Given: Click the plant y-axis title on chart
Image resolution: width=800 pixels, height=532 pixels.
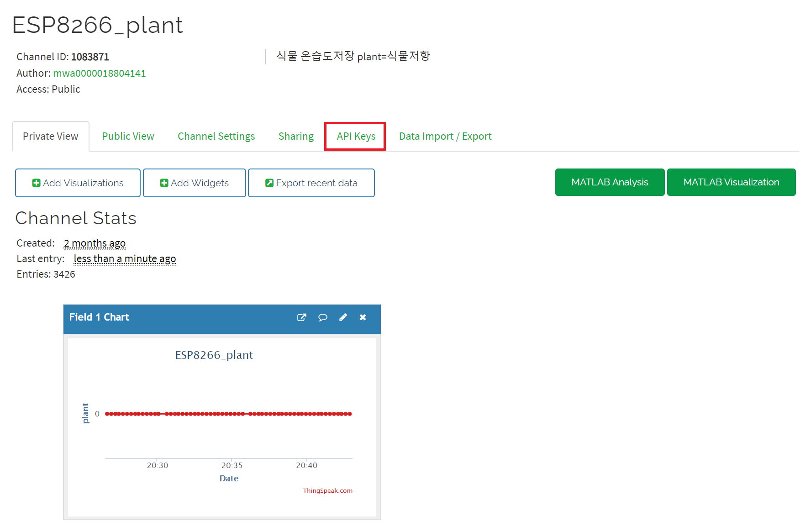Looking at the screenshot, I should [x=85, y=414].
